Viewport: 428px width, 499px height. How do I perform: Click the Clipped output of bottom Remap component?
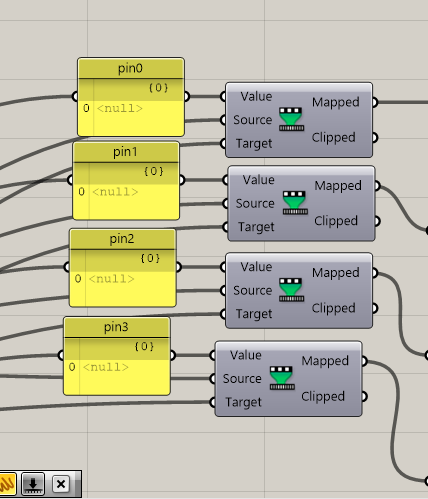pos(323,396)
